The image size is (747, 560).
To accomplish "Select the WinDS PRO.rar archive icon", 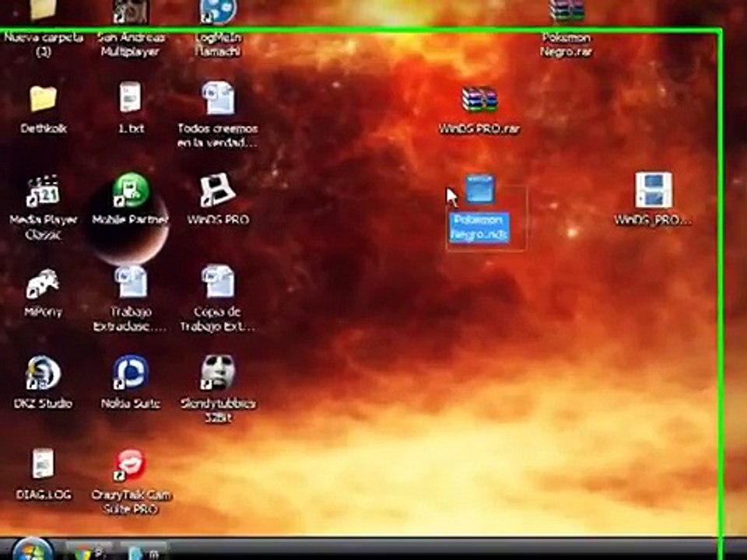I will tap(479, 99).
